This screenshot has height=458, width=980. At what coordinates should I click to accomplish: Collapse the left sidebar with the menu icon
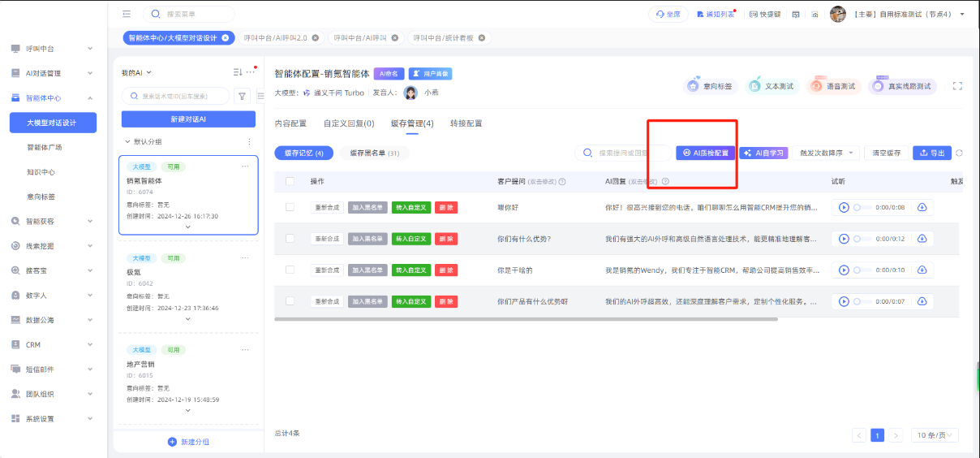coord(127,14)
